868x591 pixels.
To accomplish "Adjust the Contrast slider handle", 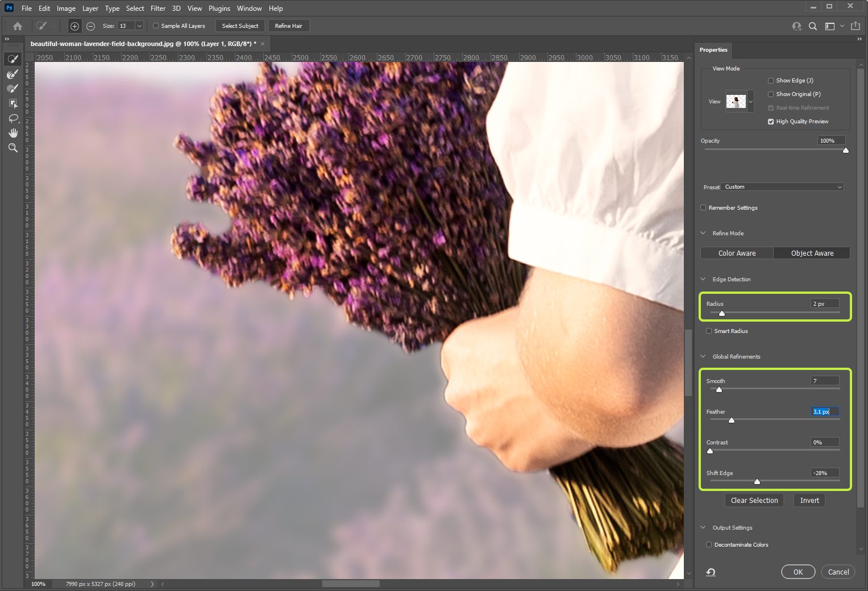I will pos(710,451).
